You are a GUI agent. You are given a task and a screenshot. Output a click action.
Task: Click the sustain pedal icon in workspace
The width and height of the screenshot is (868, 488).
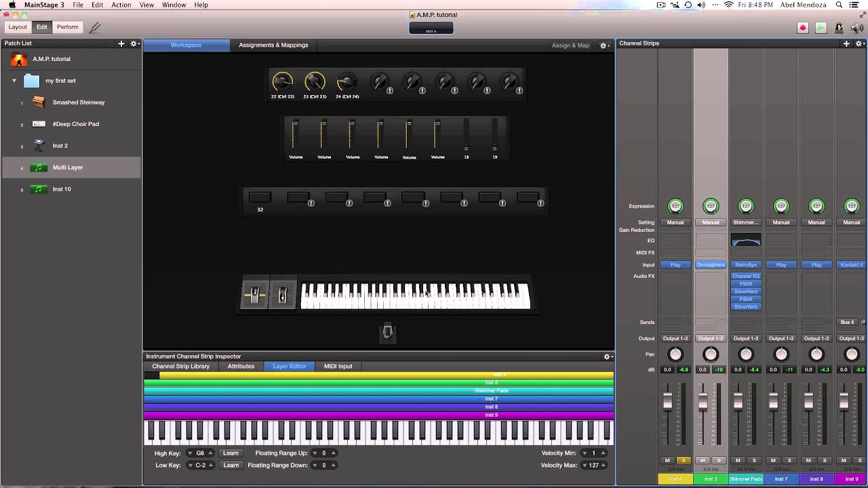(x=387, y=332)
